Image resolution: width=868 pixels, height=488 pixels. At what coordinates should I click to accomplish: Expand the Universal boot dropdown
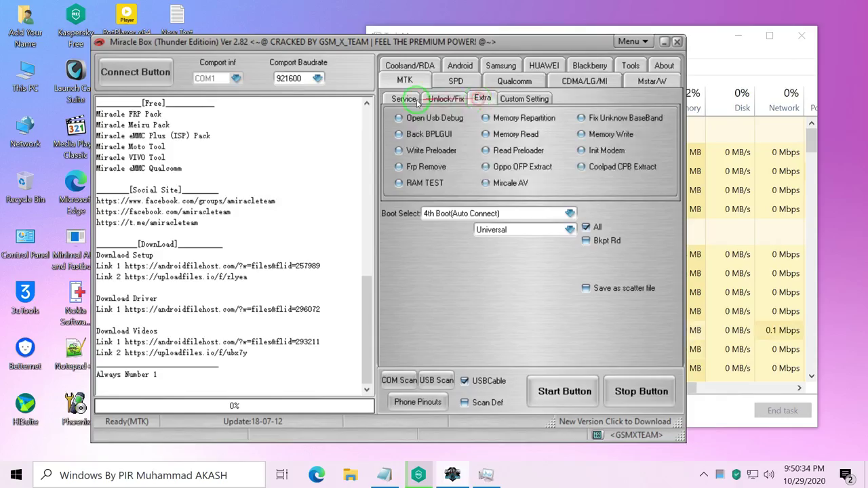[570, 229]
